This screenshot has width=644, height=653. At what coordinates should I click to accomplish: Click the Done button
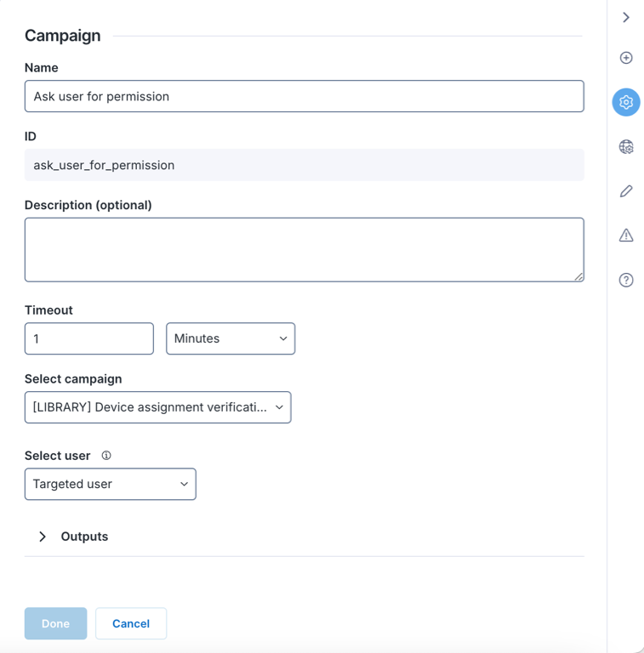pos(55,623)
